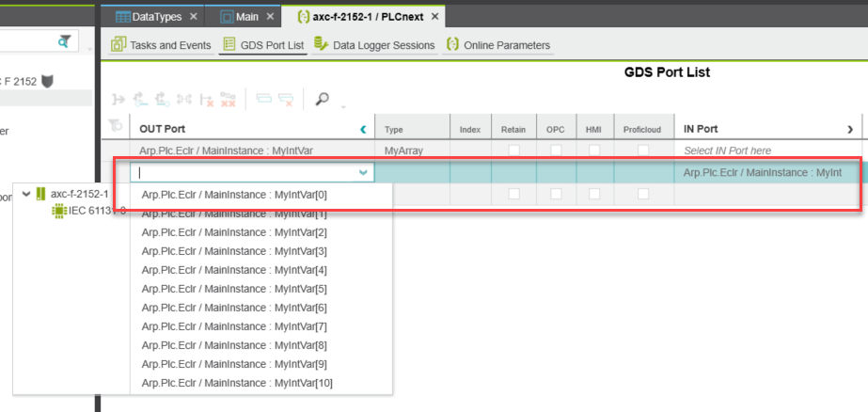Click the red double-X disconnect all icon
Image resolution: width=868 pixels, height=412 pixels.
(229, 98)
